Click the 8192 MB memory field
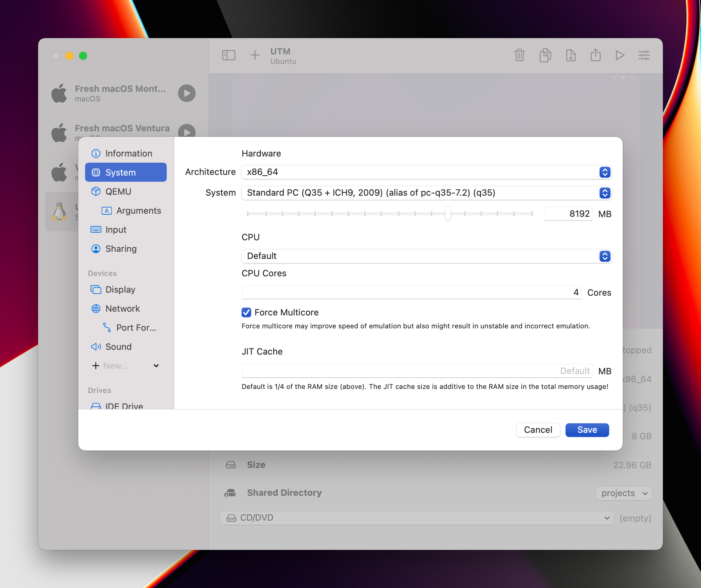The height and width of the screenshot is (588, 701). pyautogui.click(x=568, y=214)
